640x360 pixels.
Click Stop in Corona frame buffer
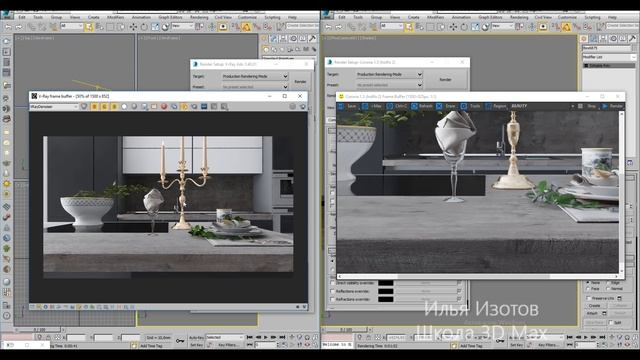coord(587,106)
